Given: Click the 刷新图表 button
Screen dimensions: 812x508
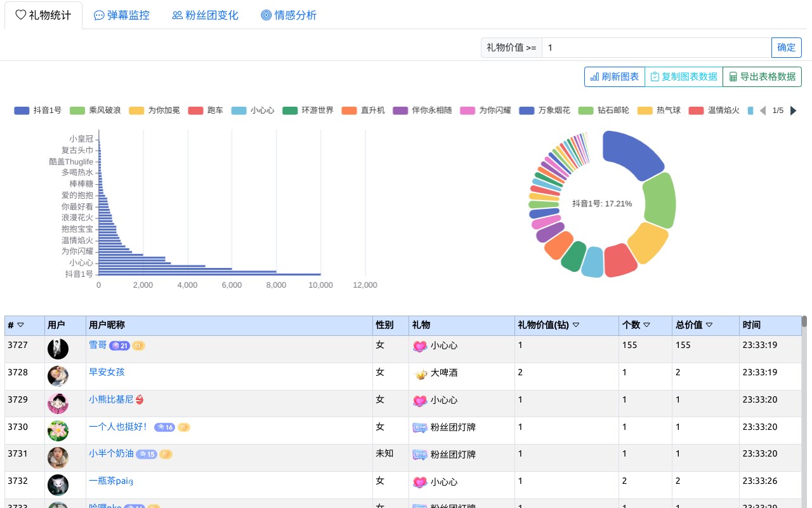Looking at the screenshot, I should [615, 77].
